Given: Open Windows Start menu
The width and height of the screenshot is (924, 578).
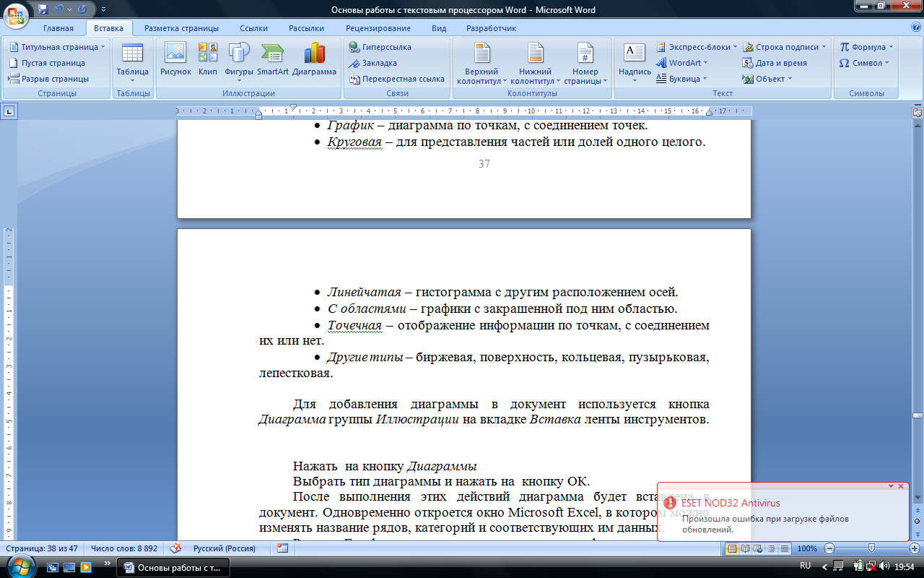Looking at the screenshot, I should click(20, 566).
